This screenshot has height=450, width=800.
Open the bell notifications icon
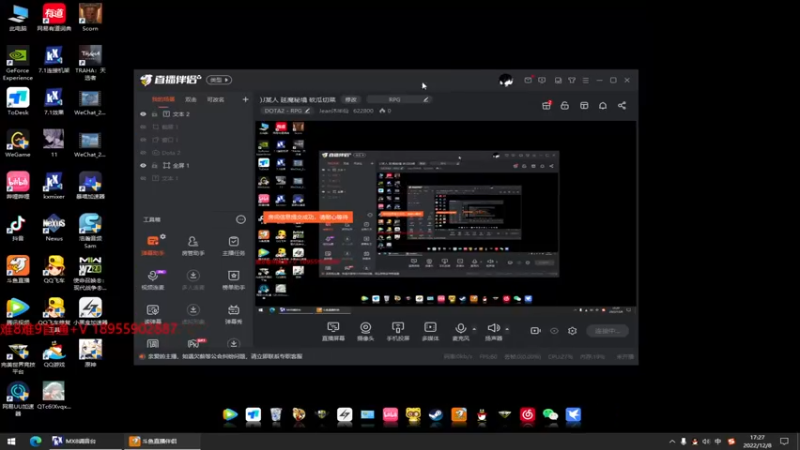point(603,106)
